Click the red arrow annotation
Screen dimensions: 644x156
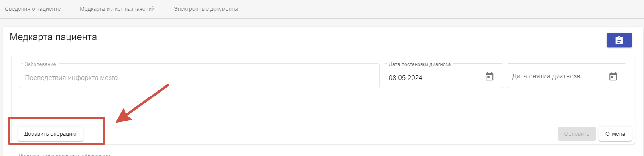click(x=142, y=103)
